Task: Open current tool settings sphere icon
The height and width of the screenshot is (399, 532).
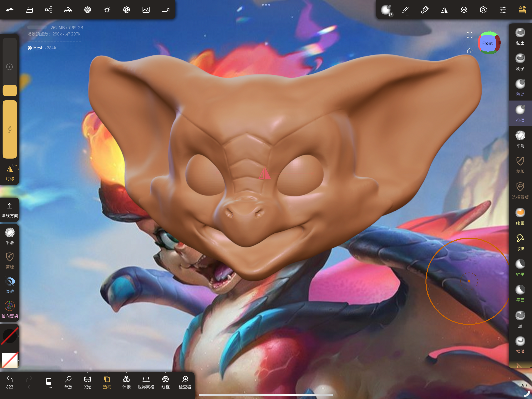Action: pyautogui.click(x=386, y=10)
